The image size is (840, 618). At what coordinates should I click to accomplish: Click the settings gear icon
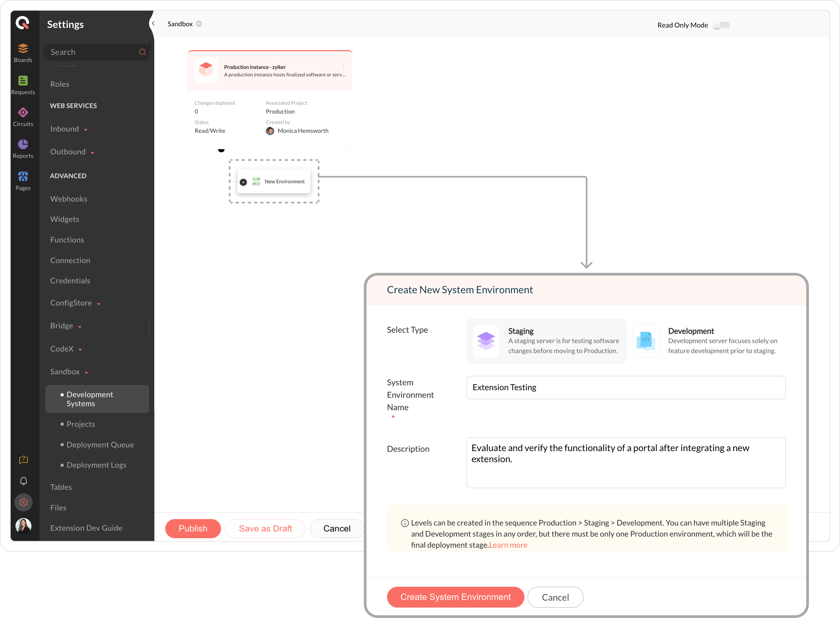(x=24, y=502)
